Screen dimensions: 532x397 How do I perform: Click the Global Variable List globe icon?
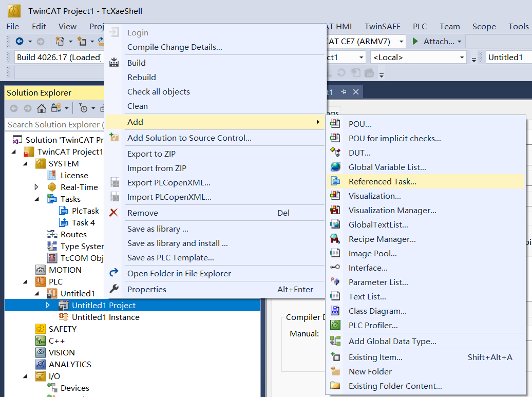[335, 166]
